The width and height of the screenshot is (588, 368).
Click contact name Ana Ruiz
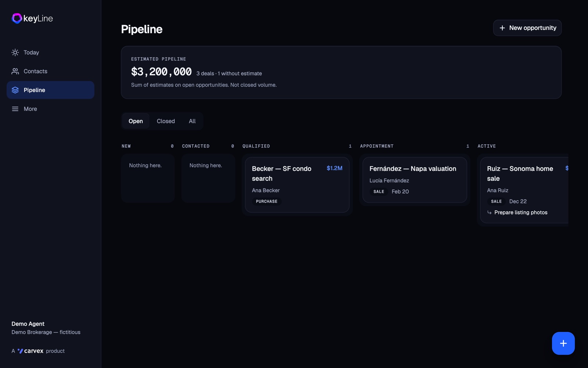pyautogui.click(x=498, y=191)
